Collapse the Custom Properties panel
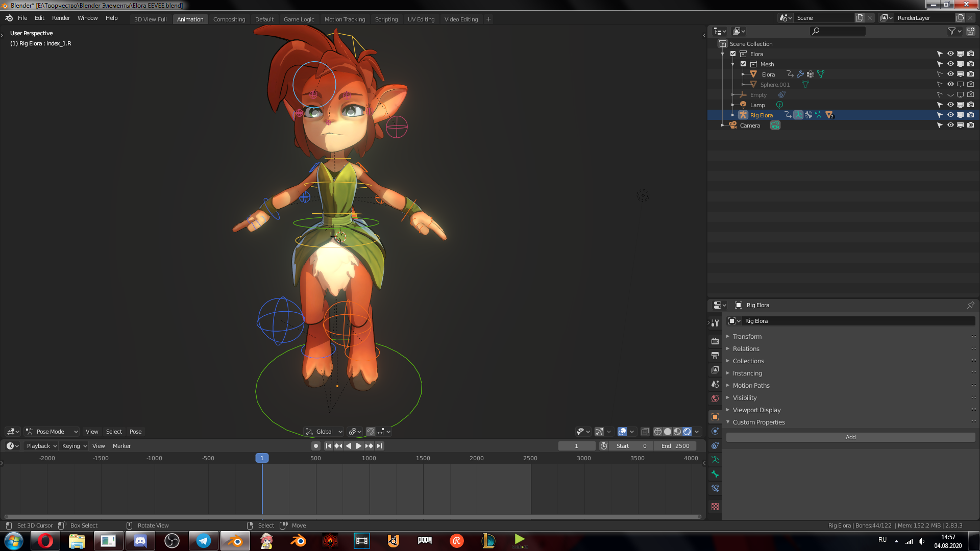The image size is (980, 551). [x=758, y=422]
